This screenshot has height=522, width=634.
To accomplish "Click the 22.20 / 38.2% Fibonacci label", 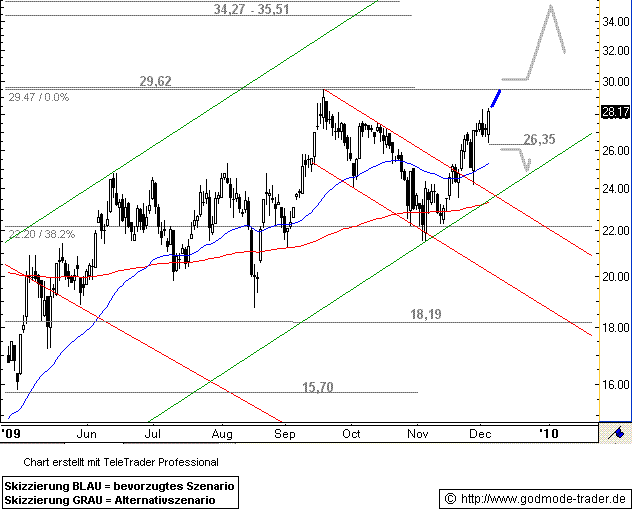I will (39, 234).
